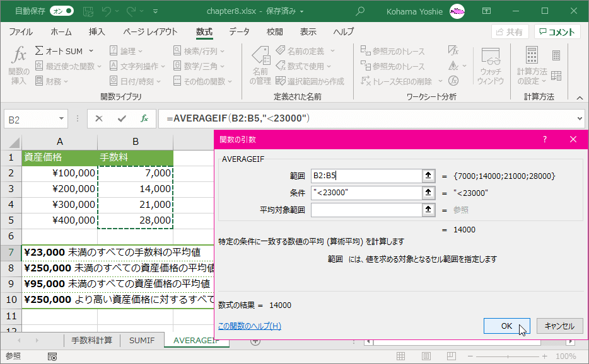Viewport: 589px width, 364px height.
Task: Select the page layout view button
Action: coord(426,356)
